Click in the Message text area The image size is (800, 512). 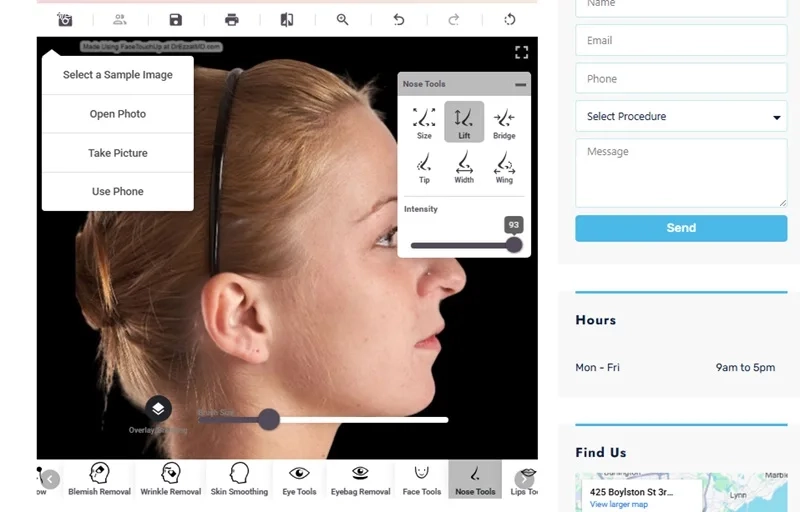681,173
